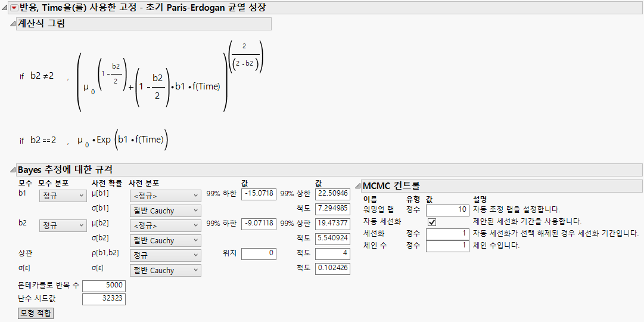Edit the 체인 수 value field

pyautogui.click(x=447, y=246)
